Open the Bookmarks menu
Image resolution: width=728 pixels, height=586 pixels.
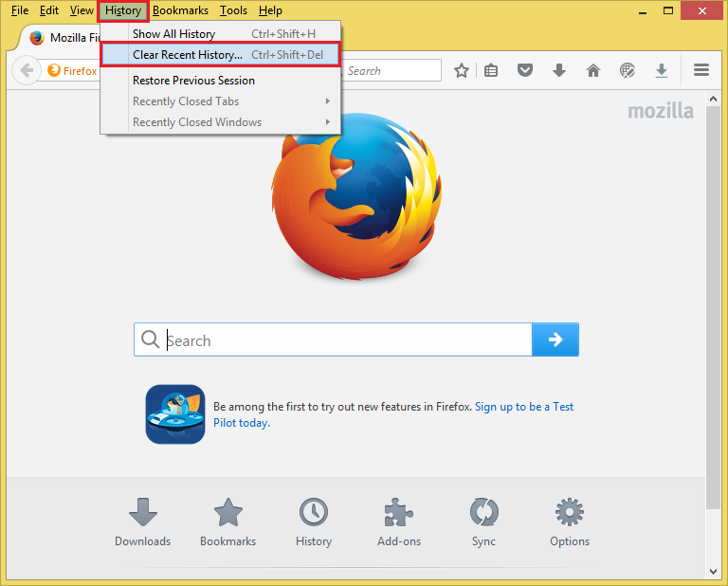(x=180, y=10)
